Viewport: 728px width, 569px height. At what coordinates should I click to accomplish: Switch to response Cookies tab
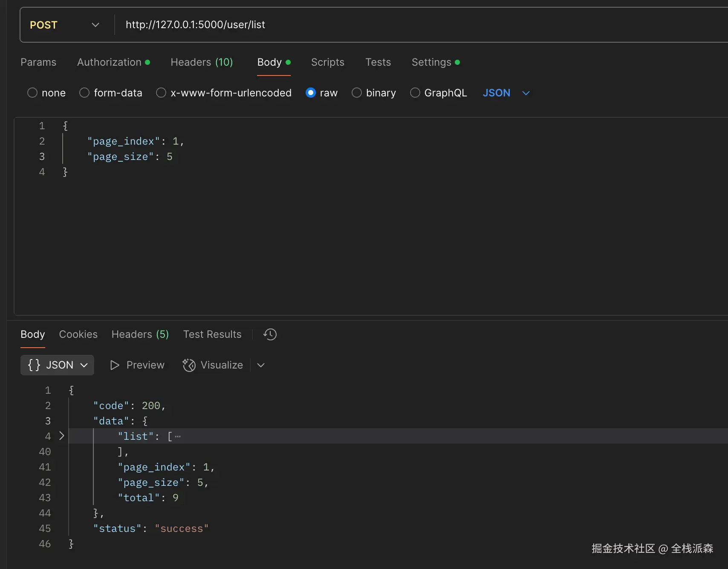(78, 334)
